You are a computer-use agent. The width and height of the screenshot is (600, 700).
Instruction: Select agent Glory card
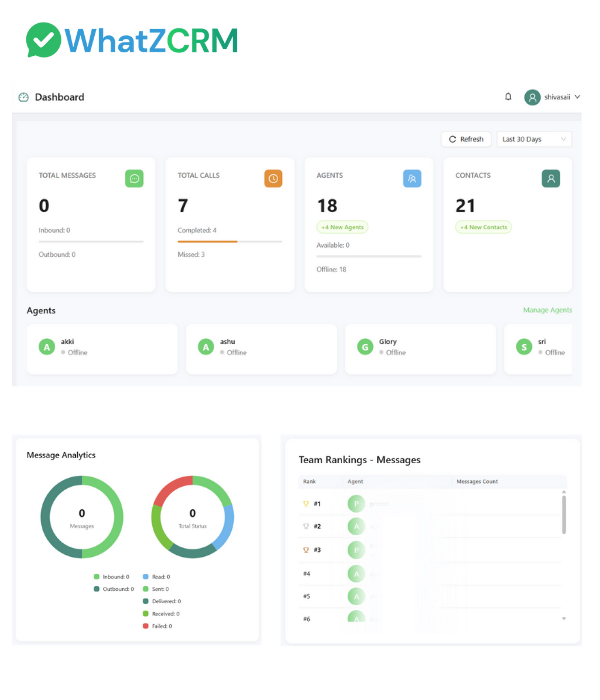(x=420, y=348)
